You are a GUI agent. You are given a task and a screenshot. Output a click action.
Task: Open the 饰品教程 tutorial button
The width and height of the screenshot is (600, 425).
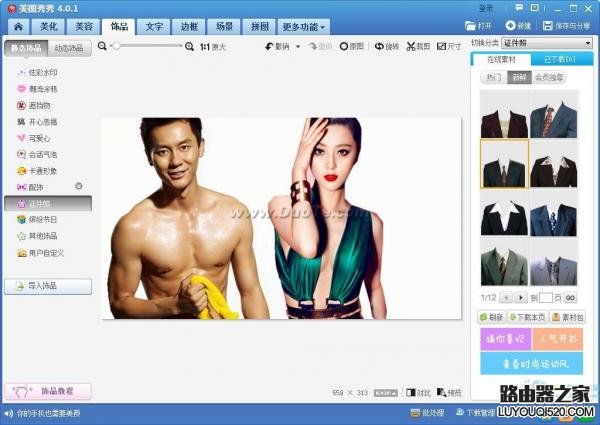[x=48, y=391]
